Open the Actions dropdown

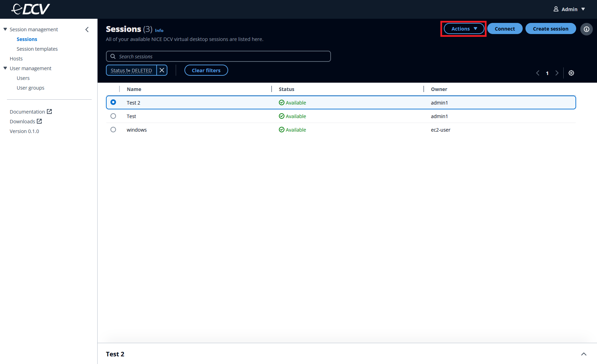tap(463, 28)
